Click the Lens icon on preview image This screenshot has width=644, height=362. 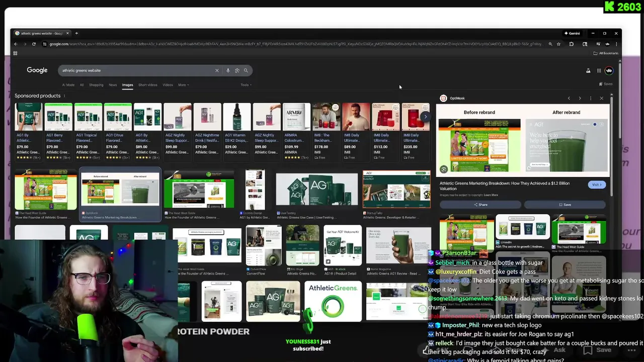tap(444, 169)
